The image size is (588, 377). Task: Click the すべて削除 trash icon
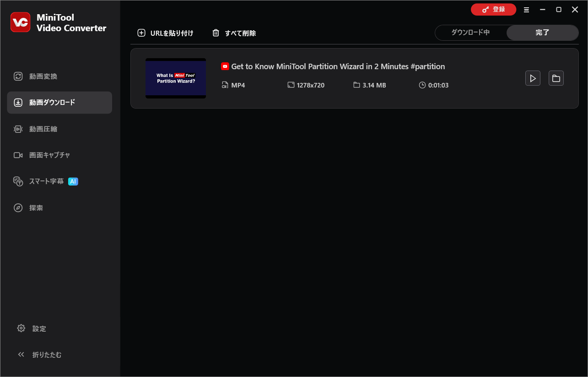coord(216,33)
